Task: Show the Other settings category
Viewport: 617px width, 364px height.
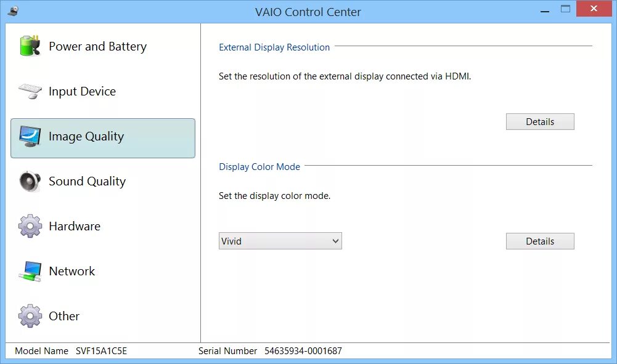Action: click(x=103, y=316)
